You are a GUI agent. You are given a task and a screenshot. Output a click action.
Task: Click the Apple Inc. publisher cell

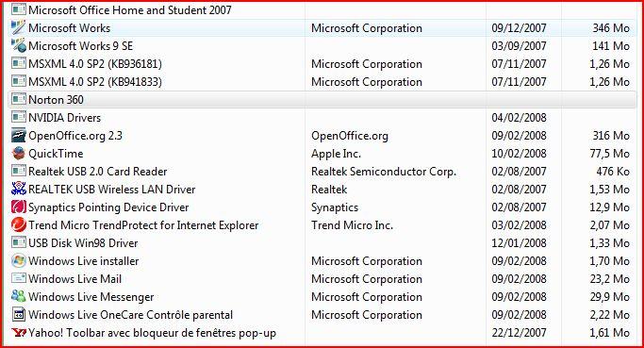336,154
